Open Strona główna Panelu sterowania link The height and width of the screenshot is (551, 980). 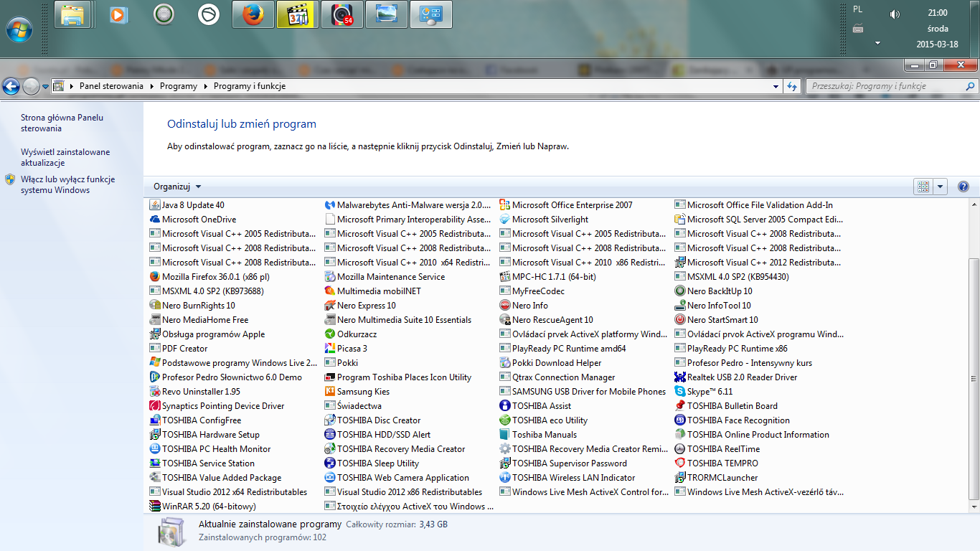coord(62,123)
